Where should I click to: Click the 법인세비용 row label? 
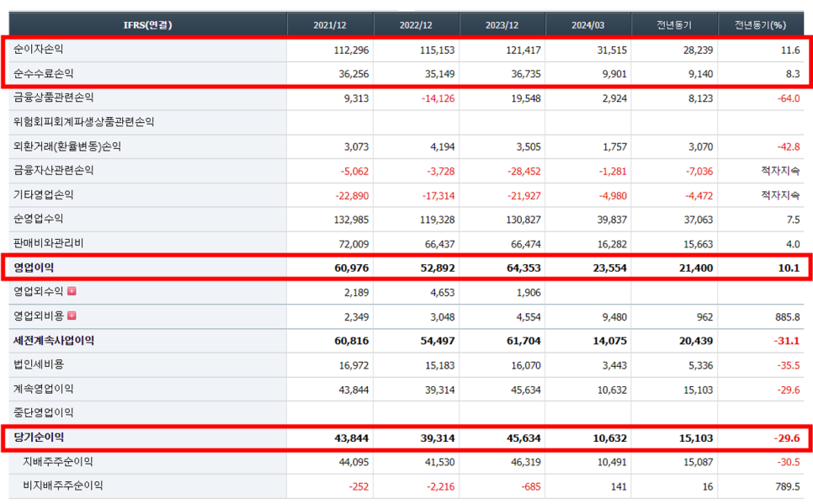click(39, 364)
